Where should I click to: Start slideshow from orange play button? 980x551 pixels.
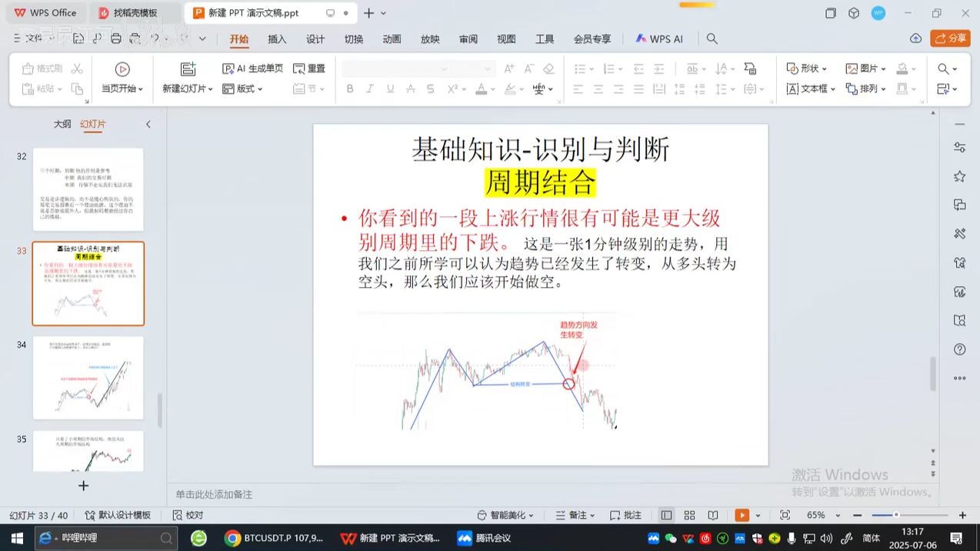pyautogui.click(x=742, y=515)
